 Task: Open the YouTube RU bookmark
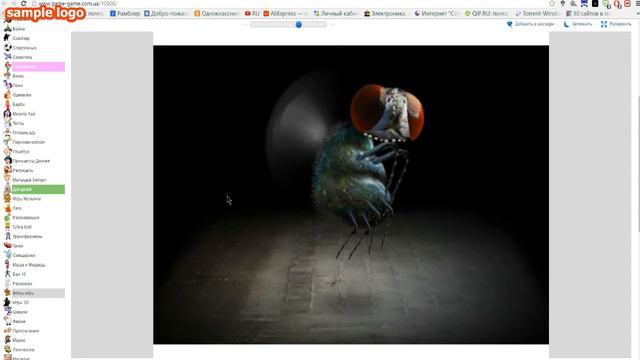coord(252,13)
